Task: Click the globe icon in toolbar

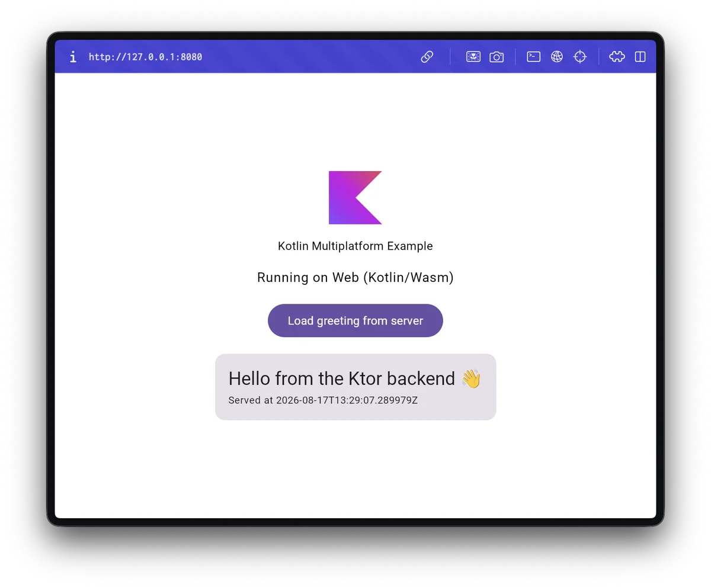Action: pyautogui.click(x=557, y=57)
